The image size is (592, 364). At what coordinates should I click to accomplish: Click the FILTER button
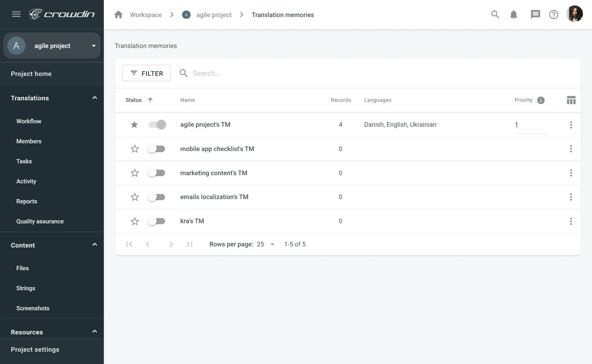click(146, 73)
